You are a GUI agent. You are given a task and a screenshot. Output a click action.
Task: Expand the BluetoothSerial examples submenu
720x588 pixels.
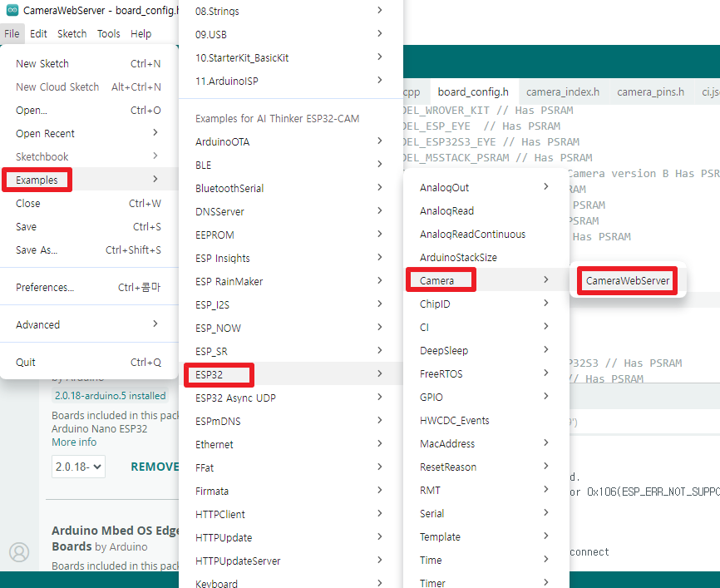[x=291, y=188]
